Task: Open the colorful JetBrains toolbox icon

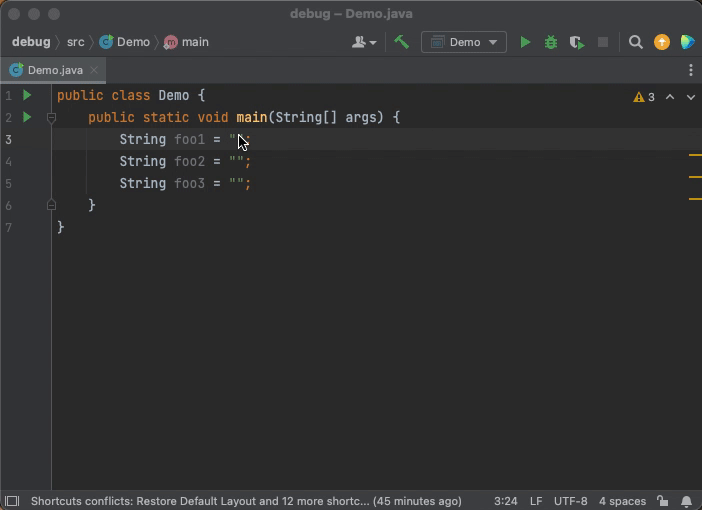Action: click(x=688, y=43)
